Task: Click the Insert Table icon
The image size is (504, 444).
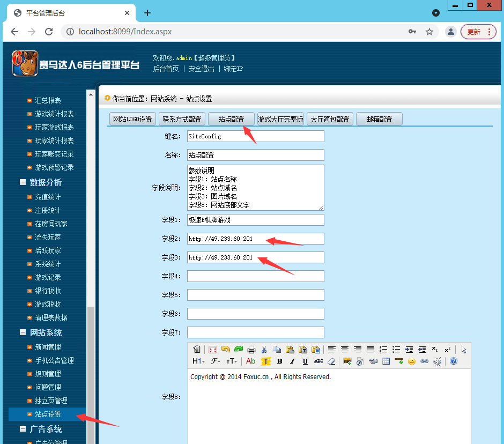Action: [386, 361]
